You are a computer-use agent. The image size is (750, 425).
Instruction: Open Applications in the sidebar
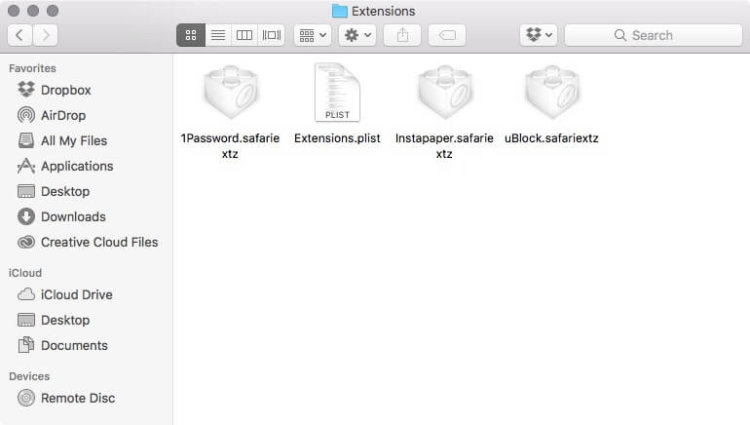coord(65,166)
